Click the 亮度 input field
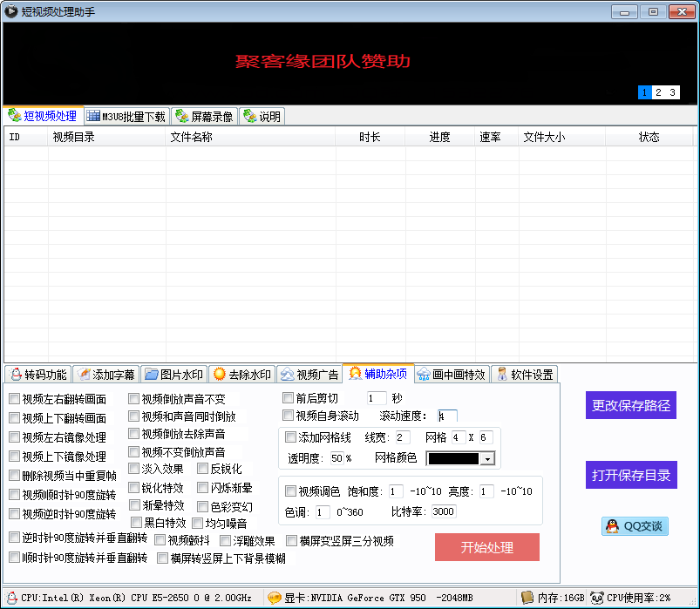Screen dimensions: 700x609 [486, 491]
